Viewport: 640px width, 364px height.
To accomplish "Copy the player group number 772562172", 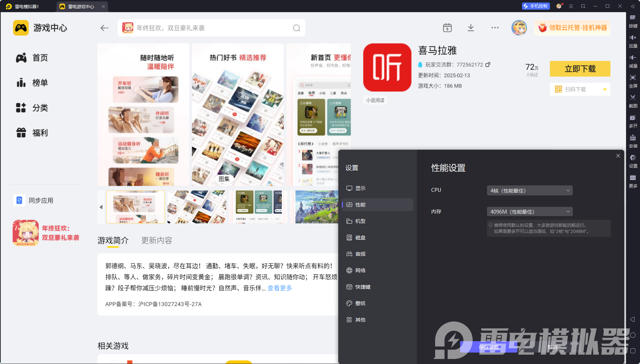I will coord(488,65).
